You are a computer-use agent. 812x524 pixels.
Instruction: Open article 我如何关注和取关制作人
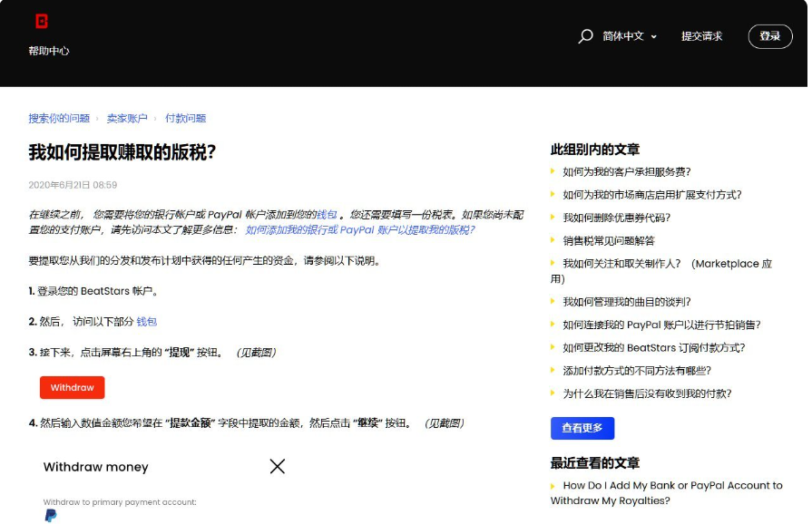661,271
